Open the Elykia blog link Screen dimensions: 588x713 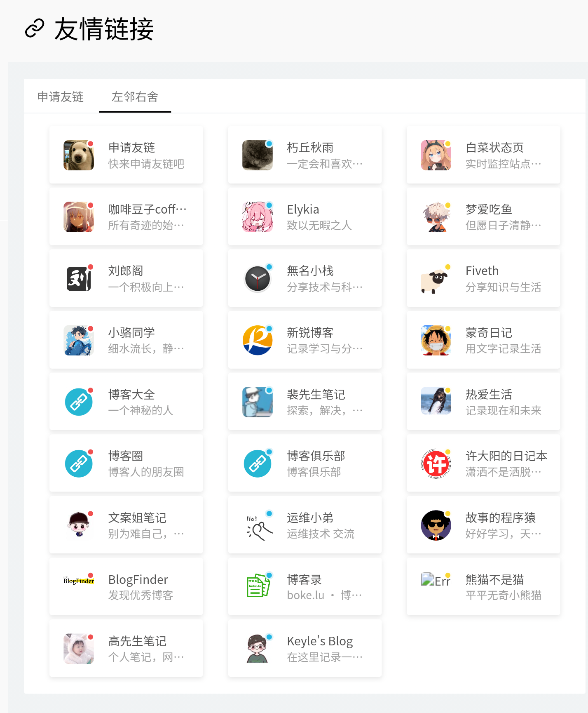(303, 209)
